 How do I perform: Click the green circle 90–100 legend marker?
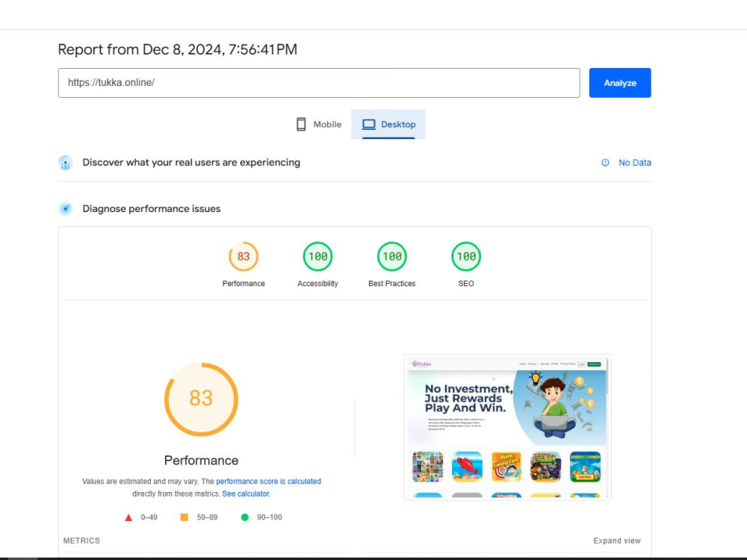tap(244, 517)
